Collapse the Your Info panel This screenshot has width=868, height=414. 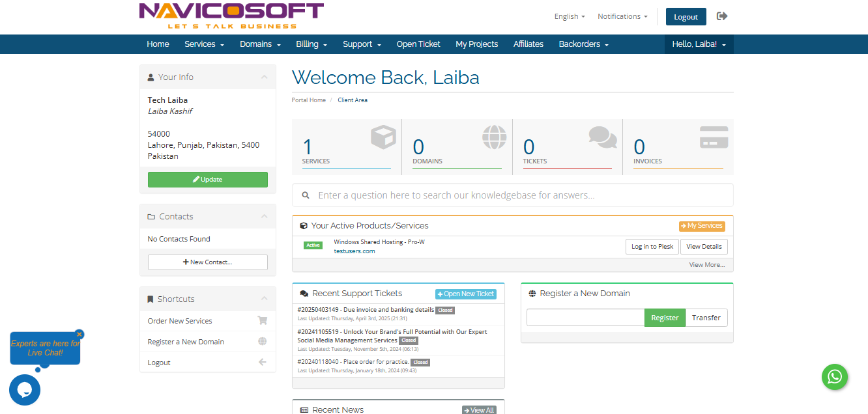(264, 77)
